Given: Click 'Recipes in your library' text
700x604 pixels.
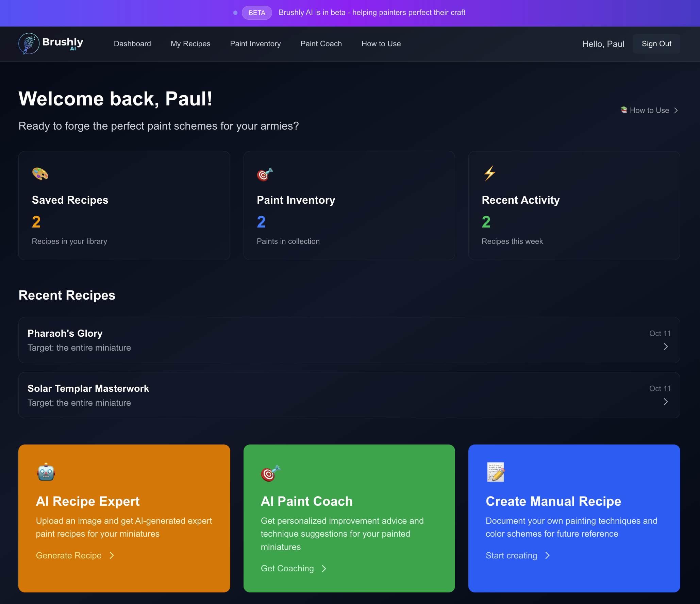Looking at the screenshot, I should (x=69, y=241).
